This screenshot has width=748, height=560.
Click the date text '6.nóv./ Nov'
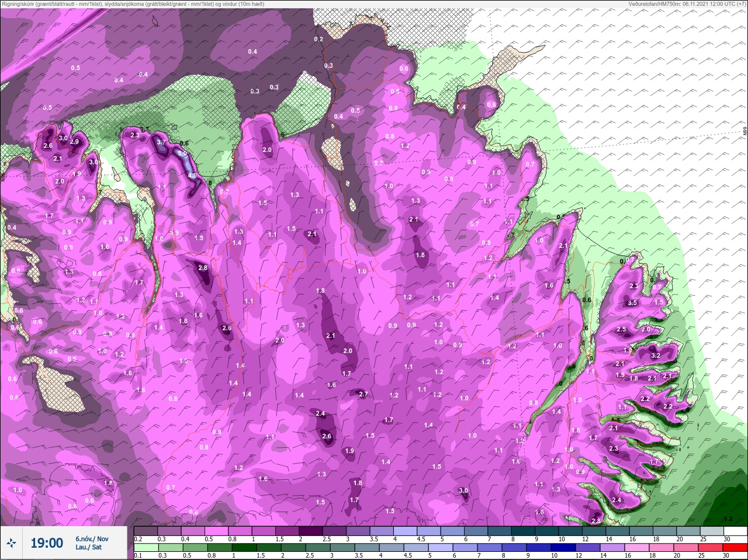click(92, 538)
